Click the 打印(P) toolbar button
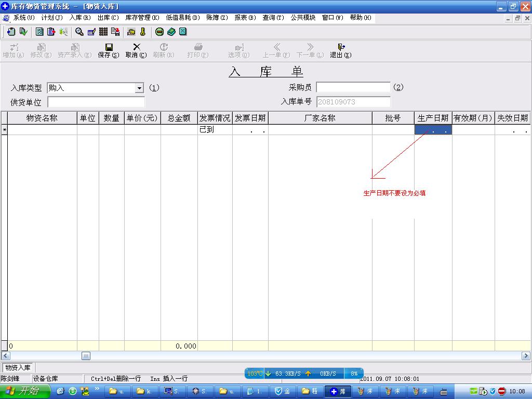Screen dimensions: 532x399 pos(198,50)
